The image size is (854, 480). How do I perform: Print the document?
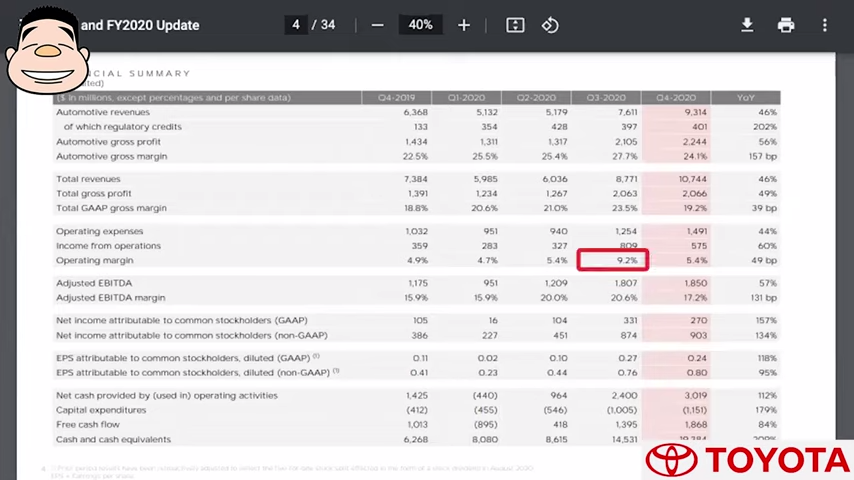(x=786, y=25)
